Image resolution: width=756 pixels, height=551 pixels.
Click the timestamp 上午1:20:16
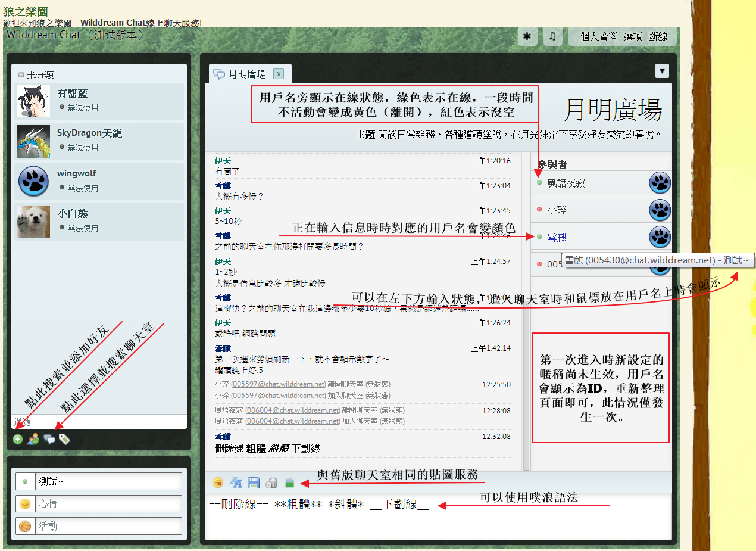point(491,161)
